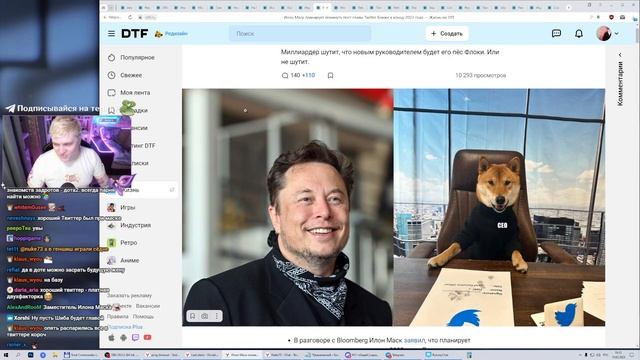Viewport: 640px width, 360px height.
Task: Open Windows taskbar search
Action: [x=18, y=355]
